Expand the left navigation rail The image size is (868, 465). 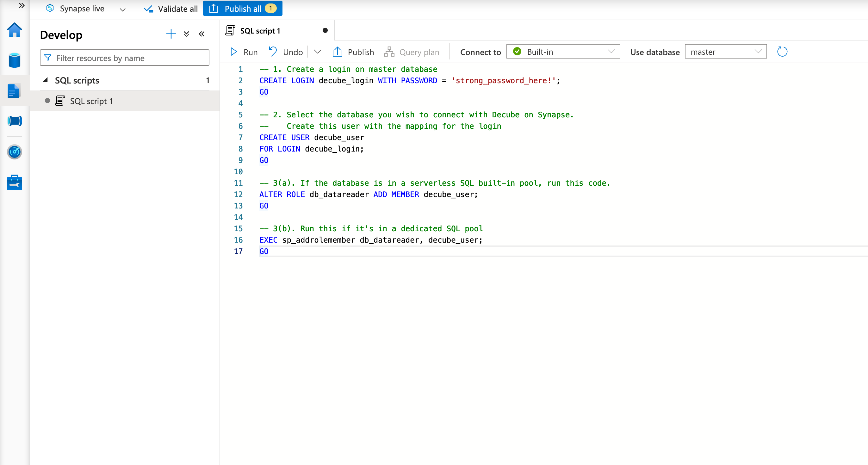[22, 5]
